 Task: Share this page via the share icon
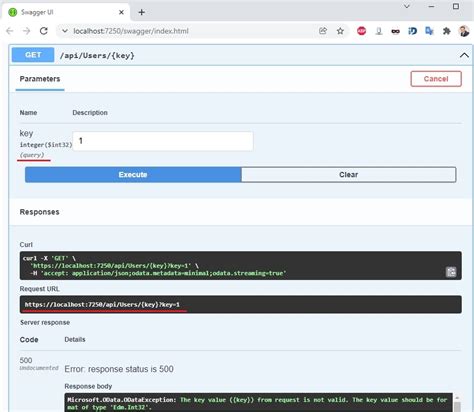[323, 31]
